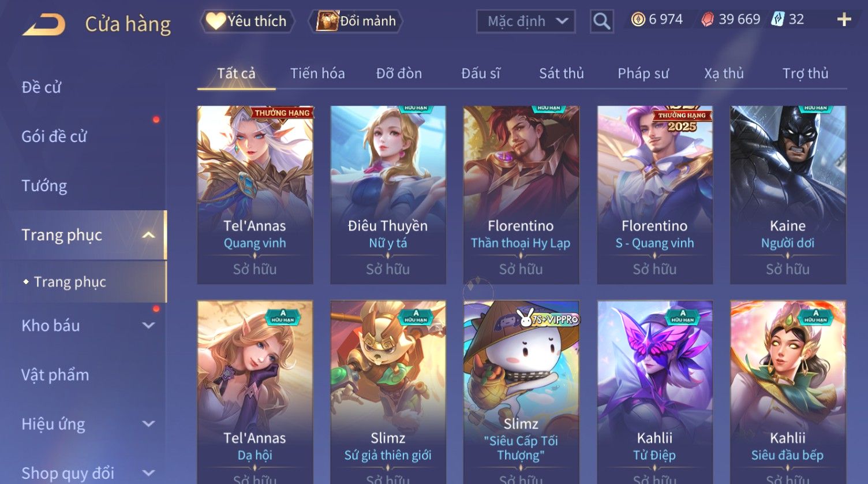868x484 pixels.
Task: Click the red ruby currency icon
Action: point(708,20)
